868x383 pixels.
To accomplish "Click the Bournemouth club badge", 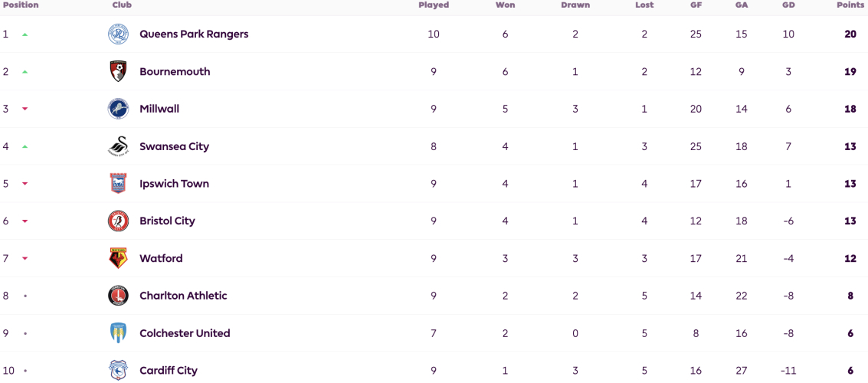I will (119, 71).
